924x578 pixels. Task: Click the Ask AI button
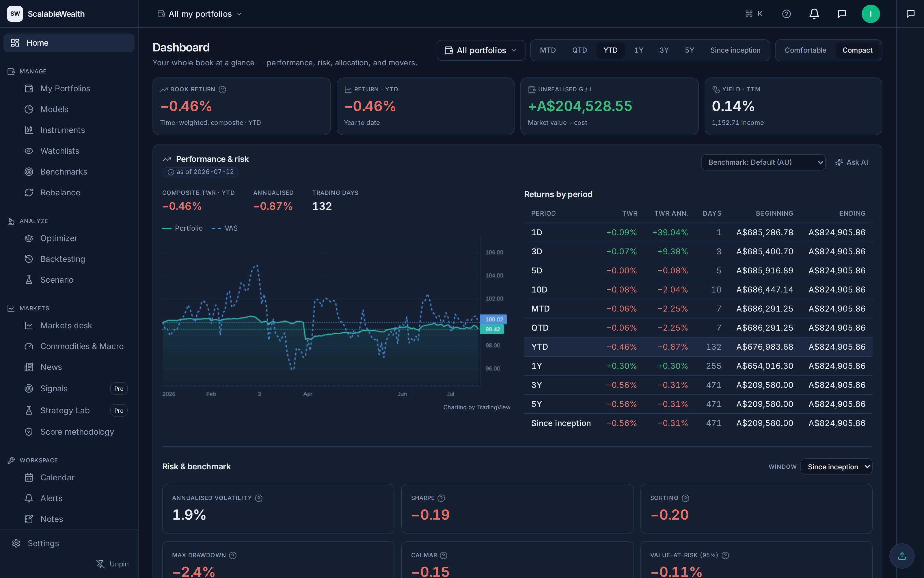pos(852,162)
